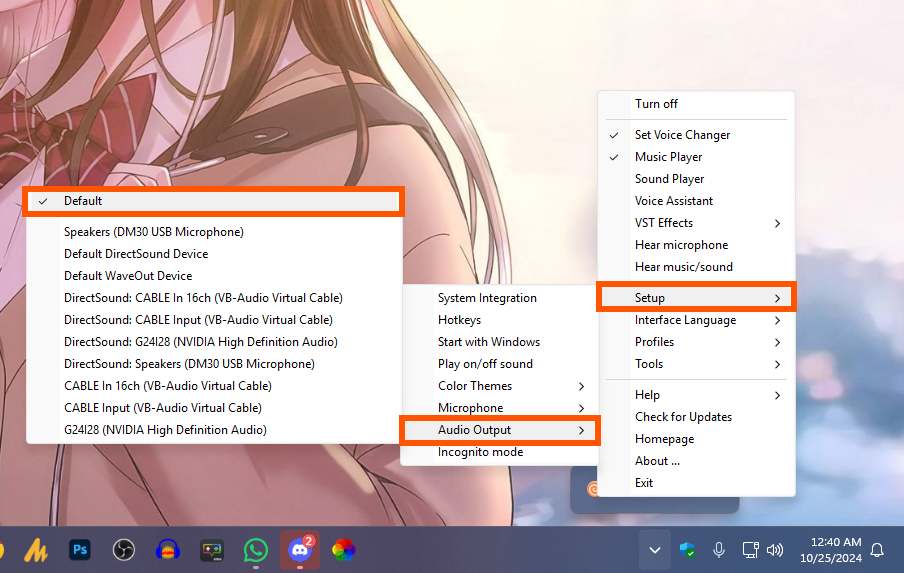Open the notification bell
The width and height of the screenshot is (904, 573).
pos(877,550)
